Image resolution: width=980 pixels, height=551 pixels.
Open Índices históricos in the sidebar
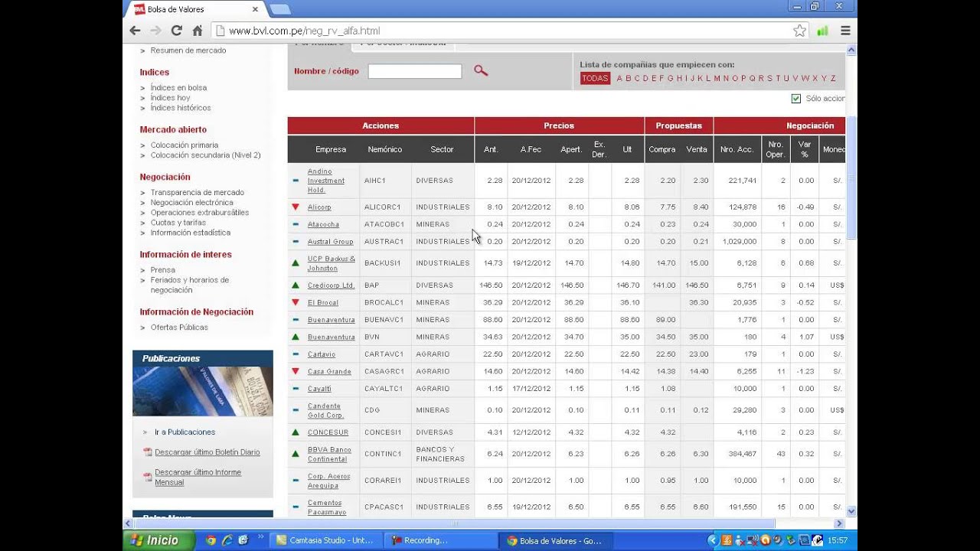181,108
